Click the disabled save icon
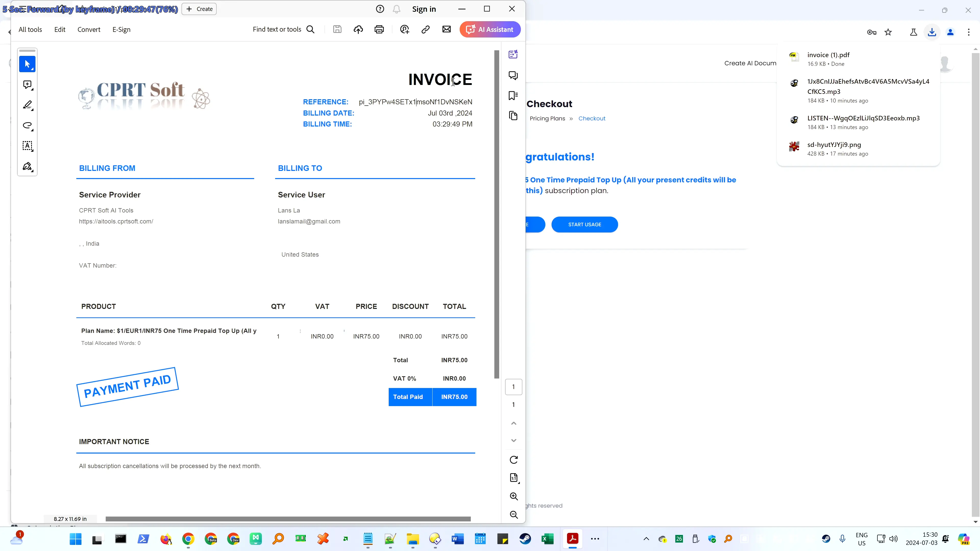 click(337, 29)
